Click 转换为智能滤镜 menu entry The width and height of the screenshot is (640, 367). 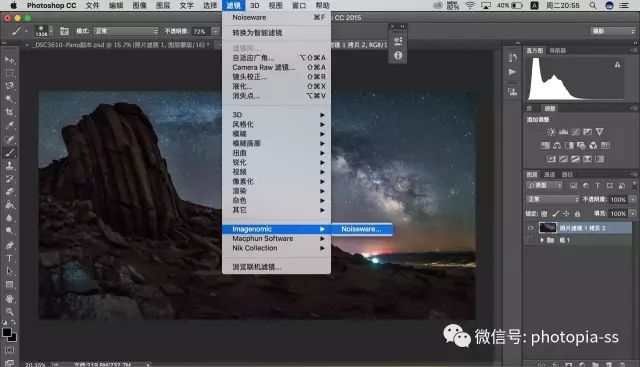[x=277, y=33]
